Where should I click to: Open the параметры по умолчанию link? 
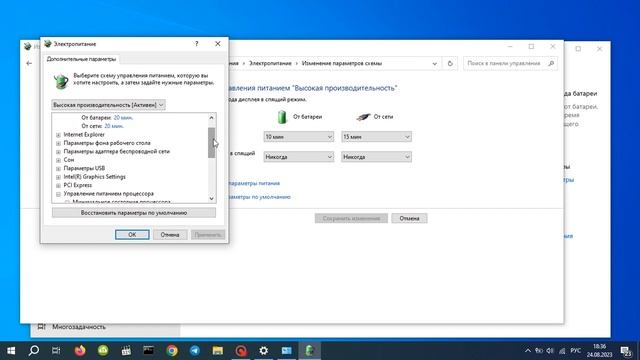pos(260,197)
